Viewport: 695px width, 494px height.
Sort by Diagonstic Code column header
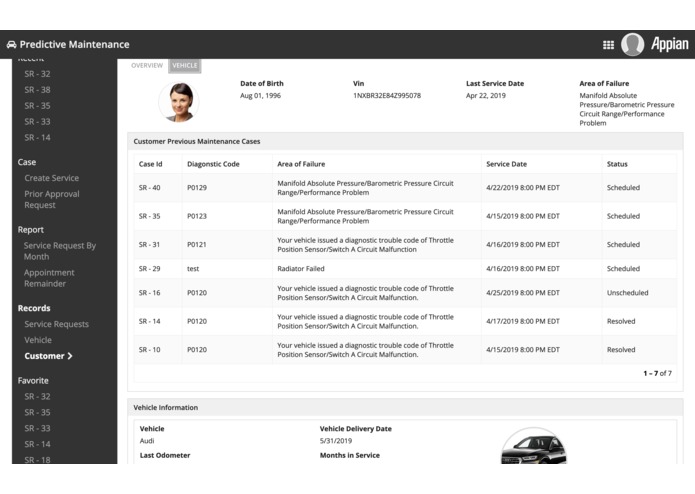213,164
